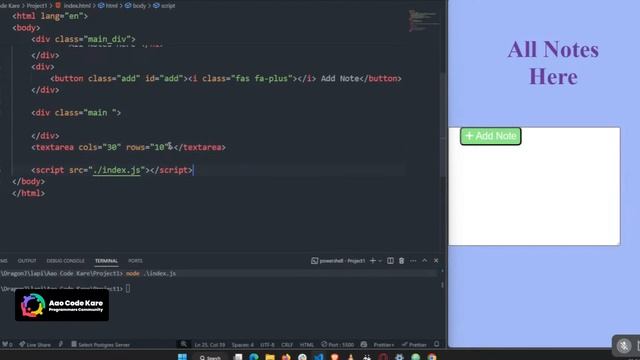Viewport: 640px width, 360px height.
Task: Click Select Postgres Server in status bar
Action: click(x=100, y=344)
